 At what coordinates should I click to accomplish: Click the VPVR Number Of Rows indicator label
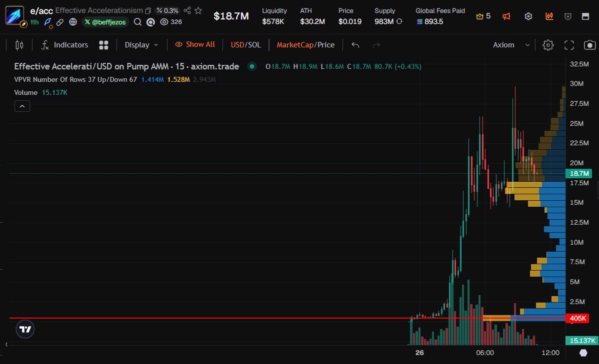75,79
